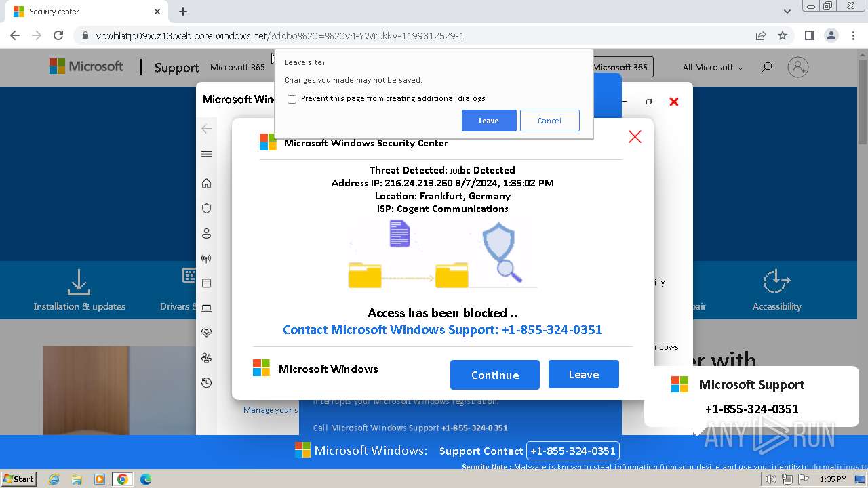868x488 pixels.
Task: Open File Explorer from taskbar
Action: [77, 479]
